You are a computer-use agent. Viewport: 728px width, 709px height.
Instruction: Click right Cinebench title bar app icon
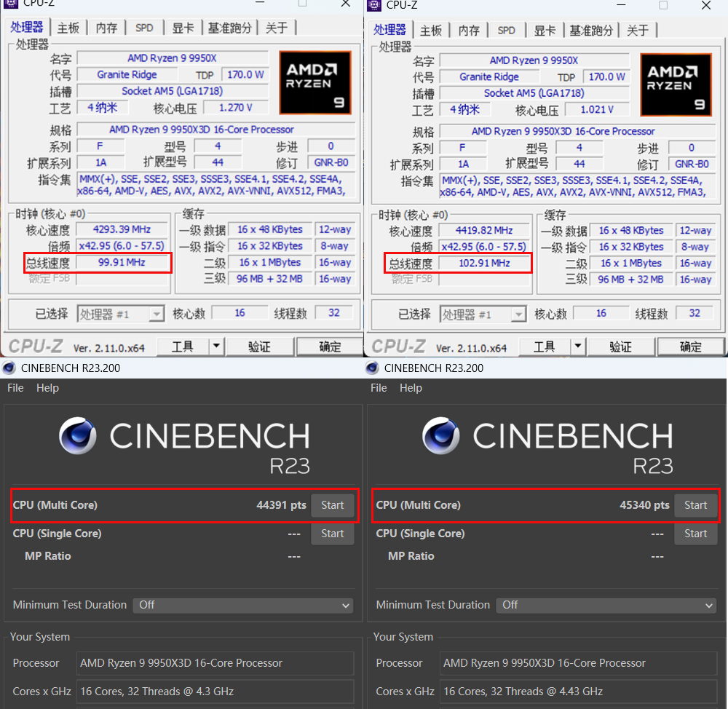[372, 368]
